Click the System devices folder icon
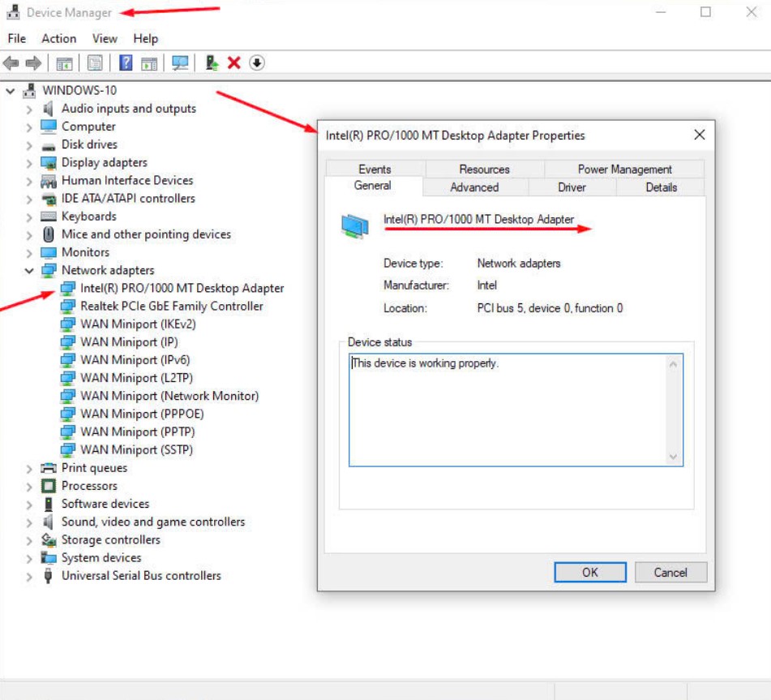 click(48, 558)
